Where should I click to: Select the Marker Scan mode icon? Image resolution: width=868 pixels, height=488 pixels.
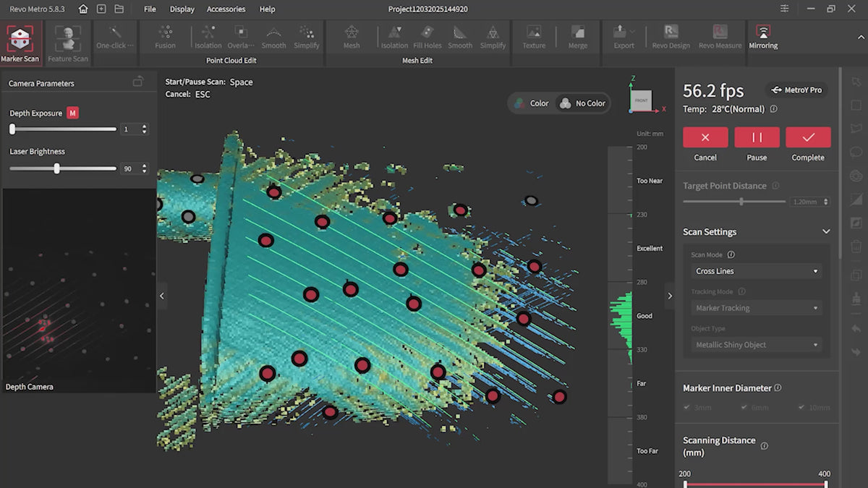click(x=20, y=39)
